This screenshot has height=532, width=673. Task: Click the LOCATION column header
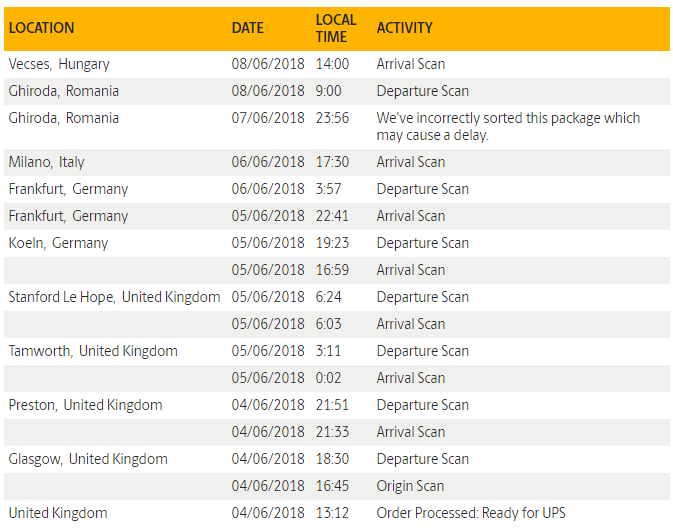click(41, 28)
